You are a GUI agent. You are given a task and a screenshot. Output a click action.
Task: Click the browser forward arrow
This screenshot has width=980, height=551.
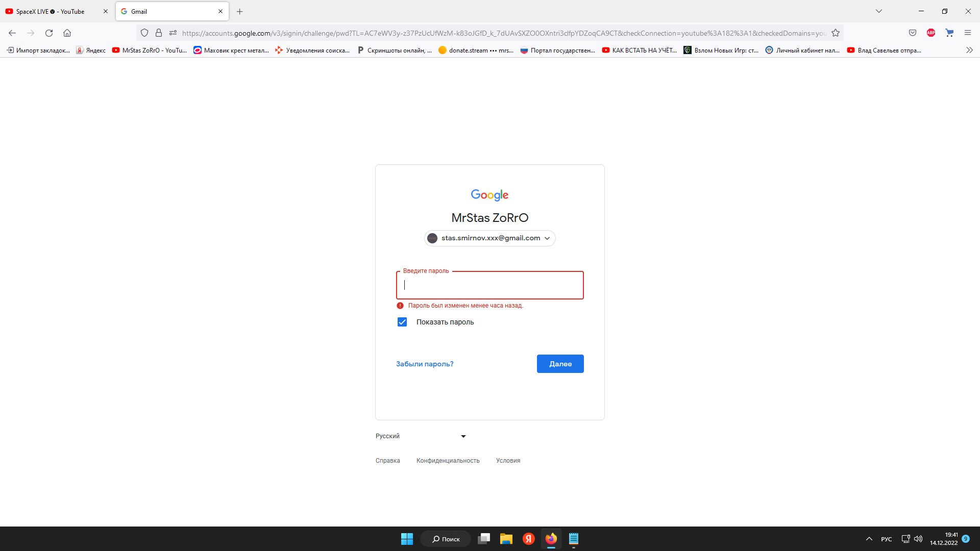pyautogui.click(x=31, y=33)
